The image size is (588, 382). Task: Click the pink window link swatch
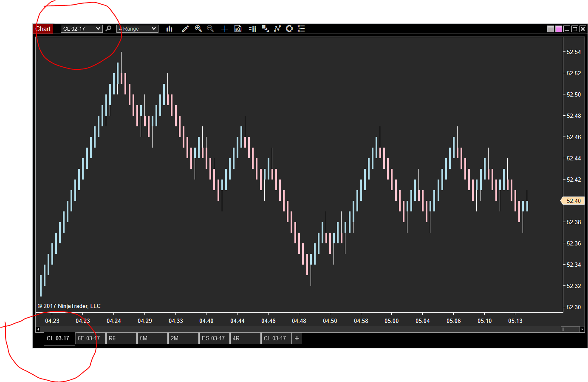[x=559, y=29]
